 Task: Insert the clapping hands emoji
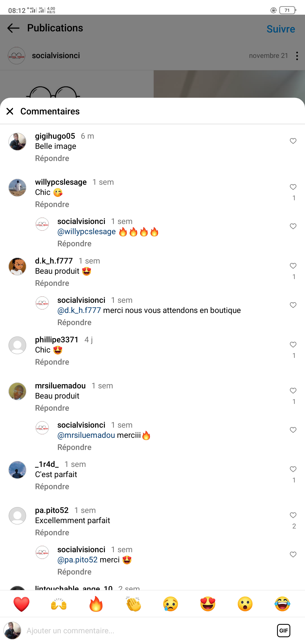click(x=133, y=604)
